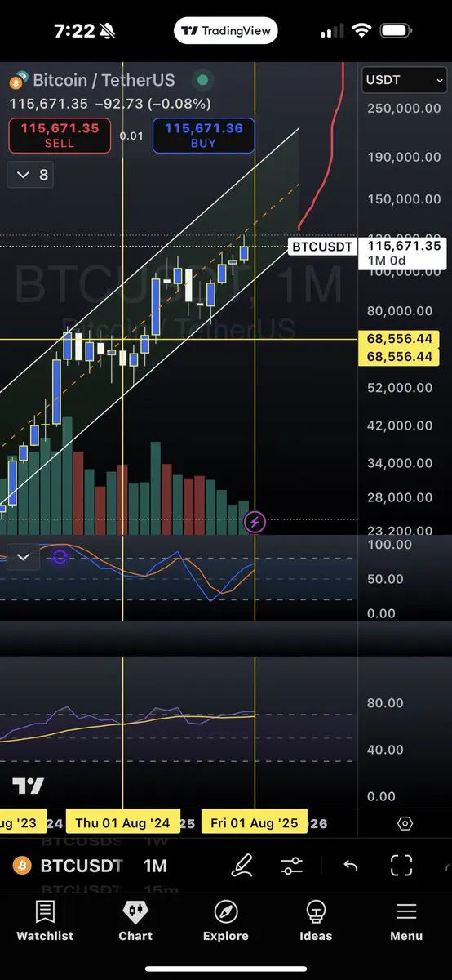Switch to the Ideas tab
The image size is (452, 980).
point(316,921)
